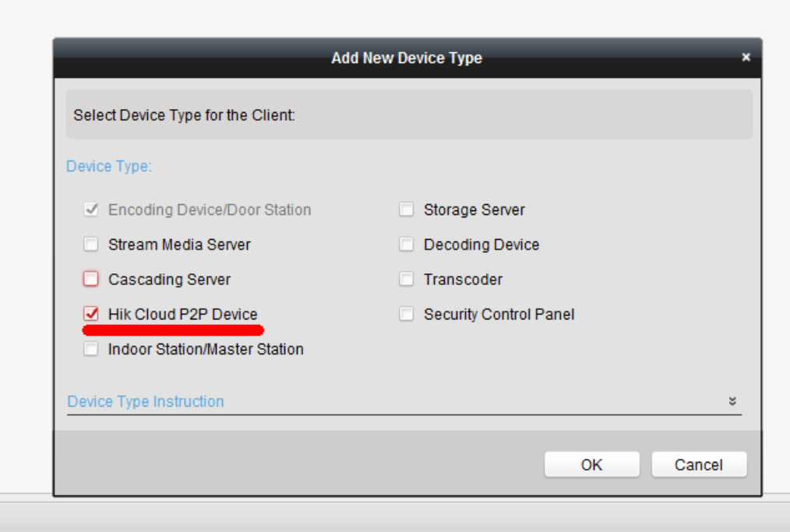
Task: Click the Security Control Panel label
Action: (x=499, y=315)
